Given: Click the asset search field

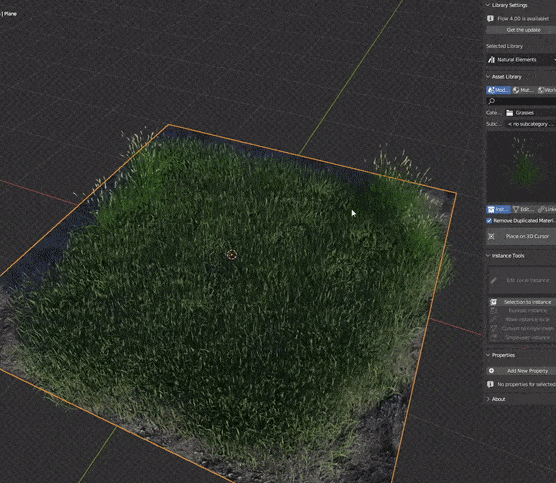Looking at the screenshot, I should click(x=521, y=101).
